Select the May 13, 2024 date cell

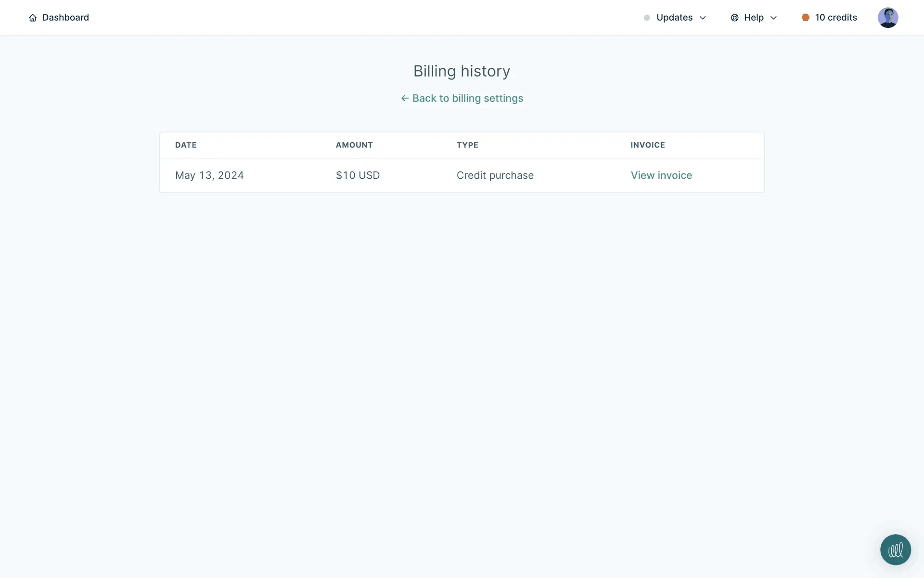click(x=209, y=175)
